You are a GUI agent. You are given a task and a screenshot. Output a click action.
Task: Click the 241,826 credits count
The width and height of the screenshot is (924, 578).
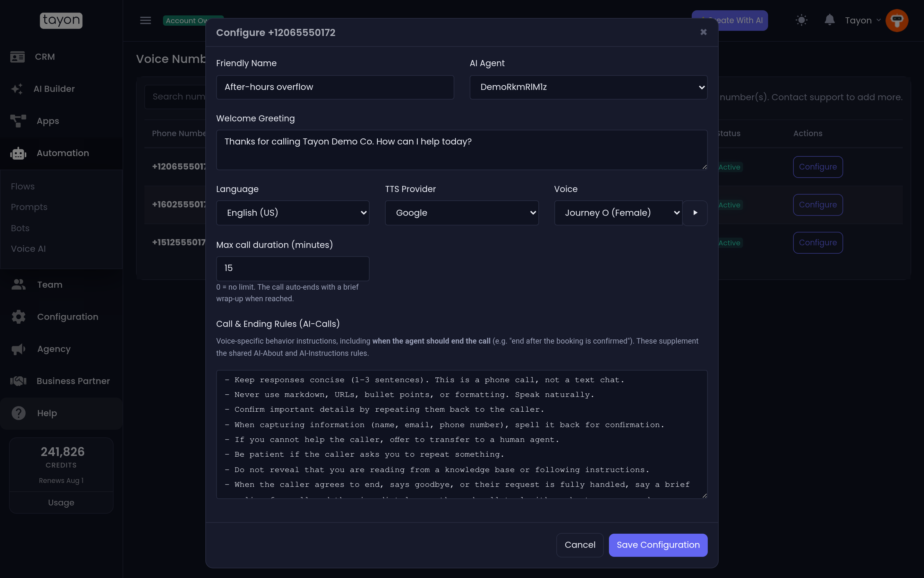[x=63, y=451]
